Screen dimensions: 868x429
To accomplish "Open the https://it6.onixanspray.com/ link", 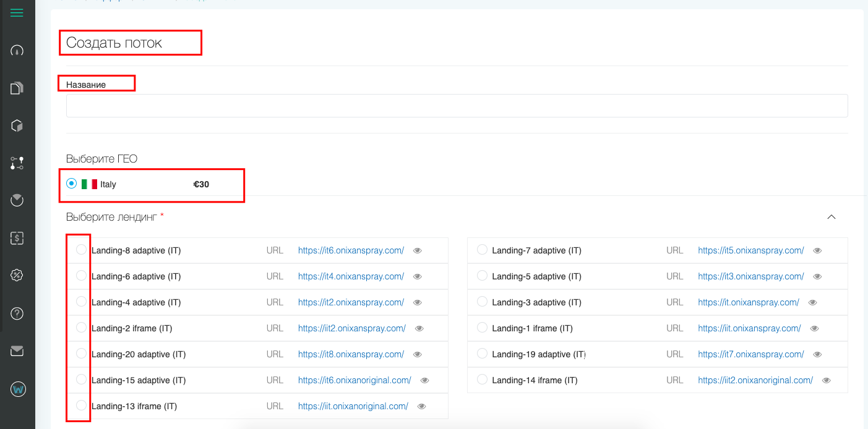I will click(x=351, y=250).
